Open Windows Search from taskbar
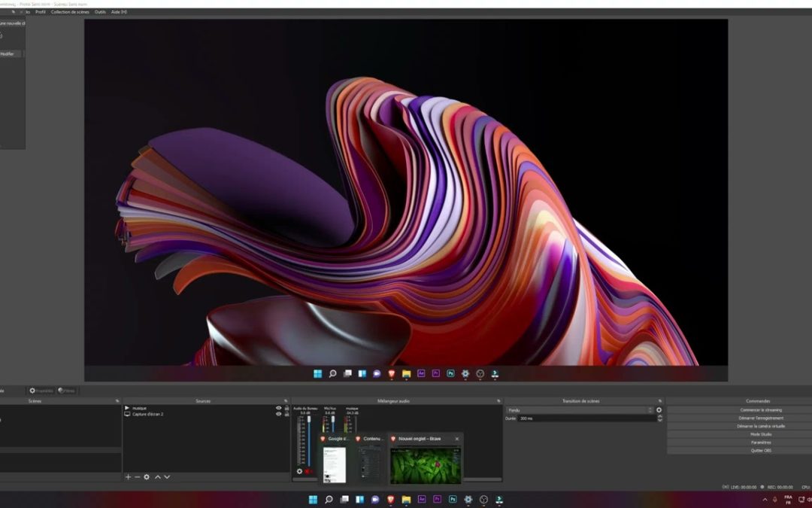 click(329, 500)
